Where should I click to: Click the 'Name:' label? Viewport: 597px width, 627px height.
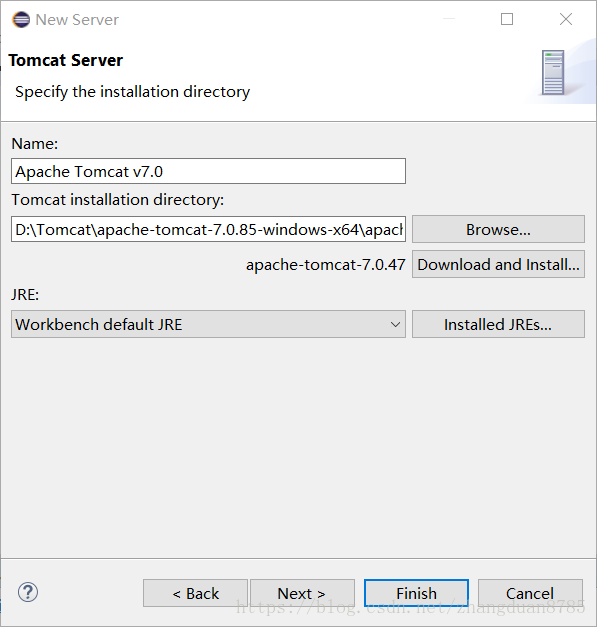[x=35, y=144]
